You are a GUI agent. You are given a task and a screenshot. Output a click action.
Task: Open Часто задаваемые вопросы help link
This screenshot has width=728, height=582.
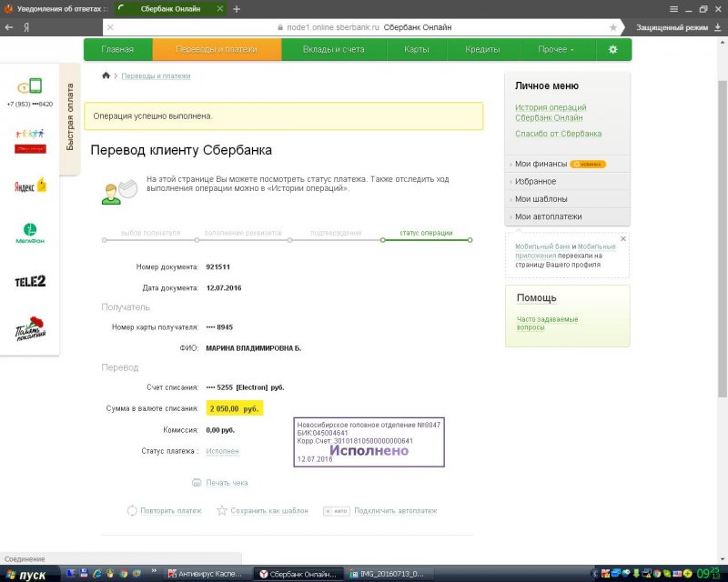548,323
